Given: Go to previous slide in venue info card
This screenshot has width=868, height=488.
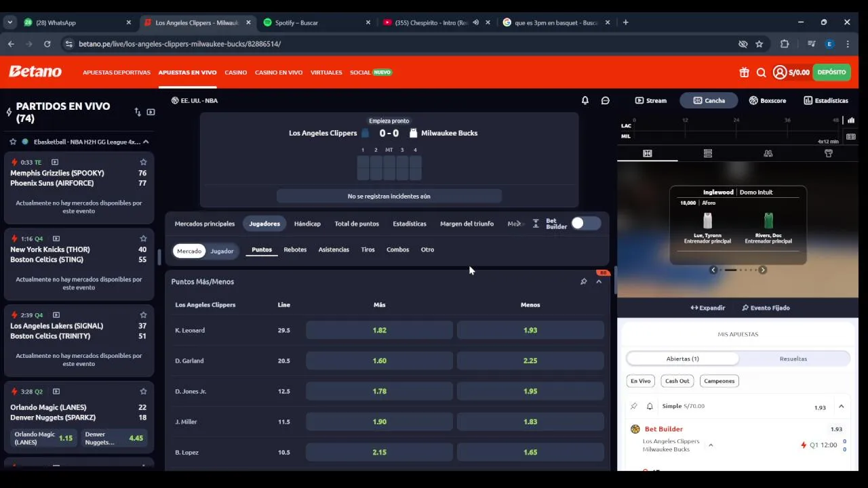Looking at the screenshot, I should point(713,270).
